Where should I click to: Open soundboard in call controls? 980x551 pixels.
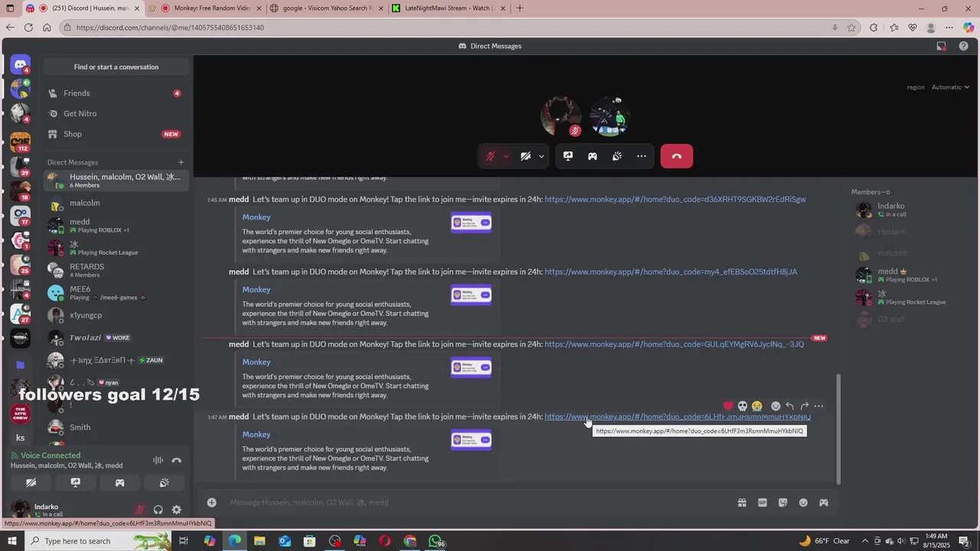point(617,156)
